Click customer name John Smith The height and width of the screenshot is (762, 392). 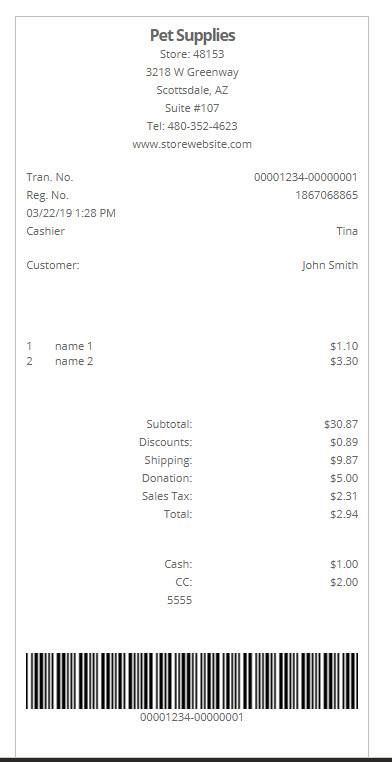330,265
